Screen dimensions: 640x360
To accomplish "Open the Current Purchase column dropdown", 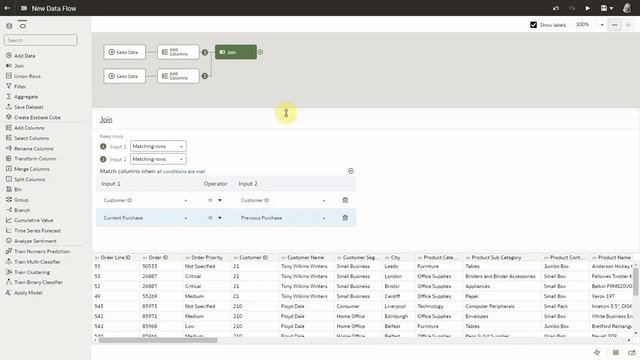I will (x=145, y=218).
